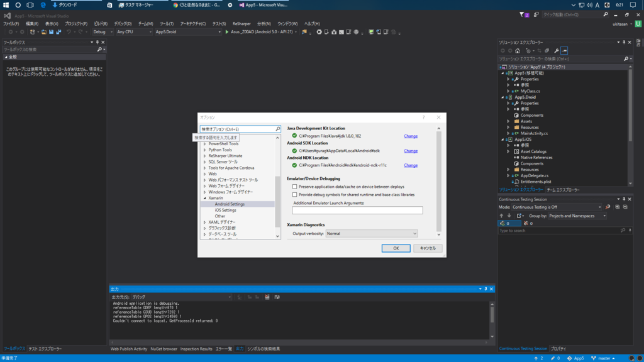Click the magnifier icon in Solution Explorer search box

626,58
